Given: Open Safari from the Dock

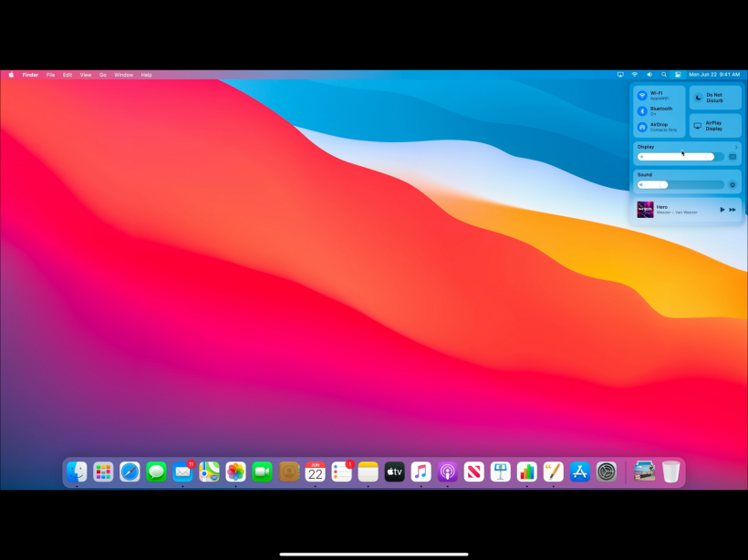Looking at the screenshot, I should pyautogui.click(x=130, y=472).
